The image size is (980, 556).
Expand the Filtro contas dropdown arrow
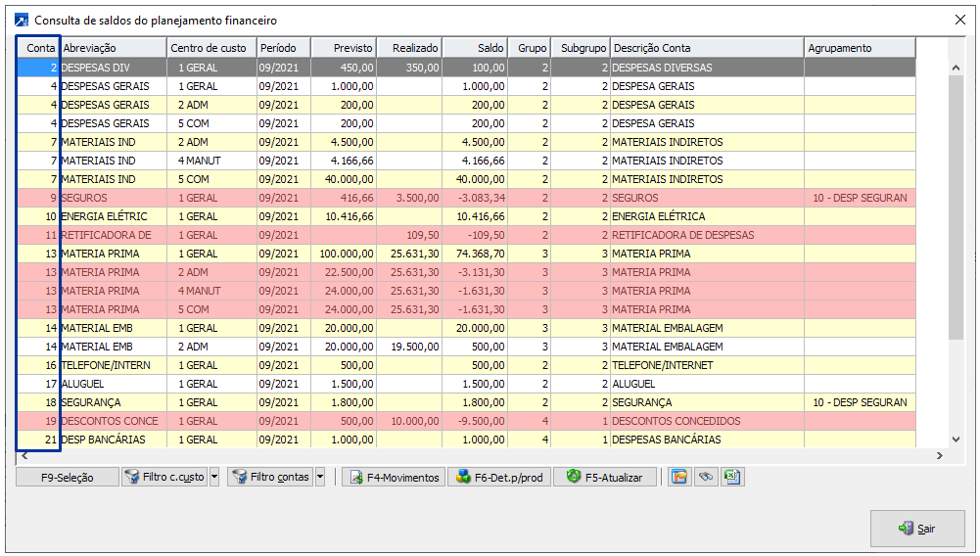pos(319,477)
